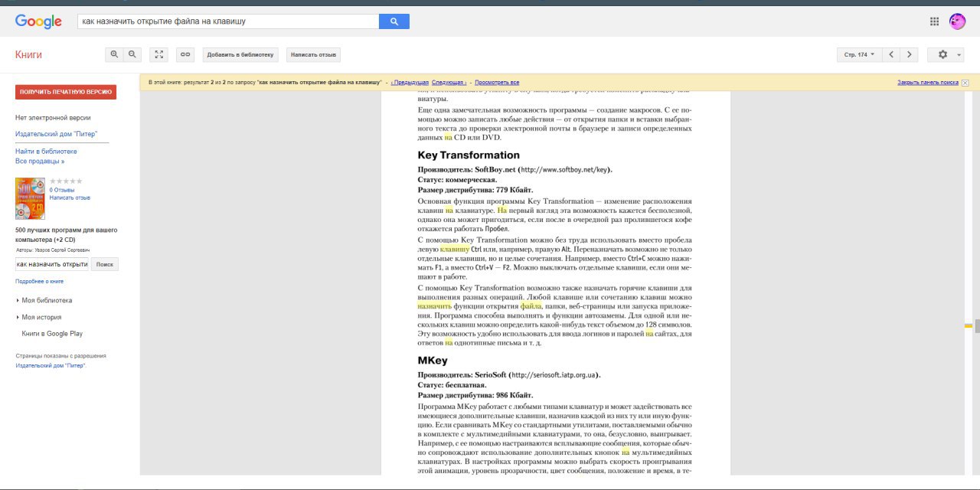Click bottom Издательский дом "Питер" permission link

[51, 366]
